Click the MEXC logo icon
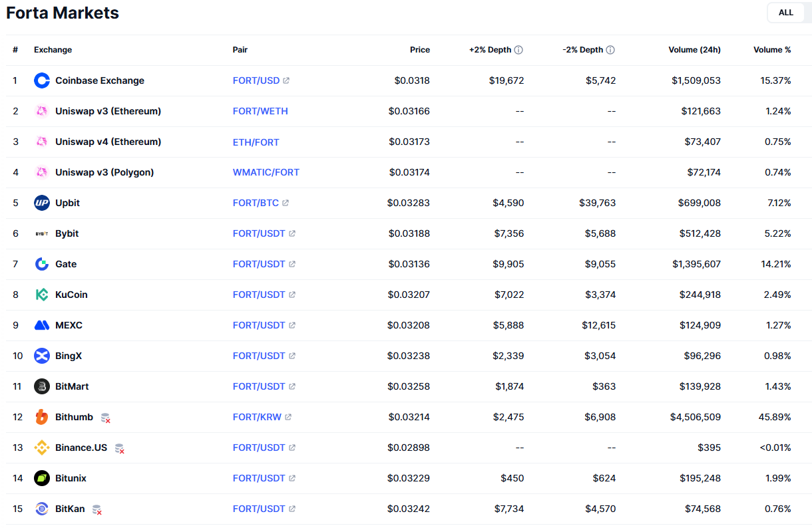 point(42,325)
